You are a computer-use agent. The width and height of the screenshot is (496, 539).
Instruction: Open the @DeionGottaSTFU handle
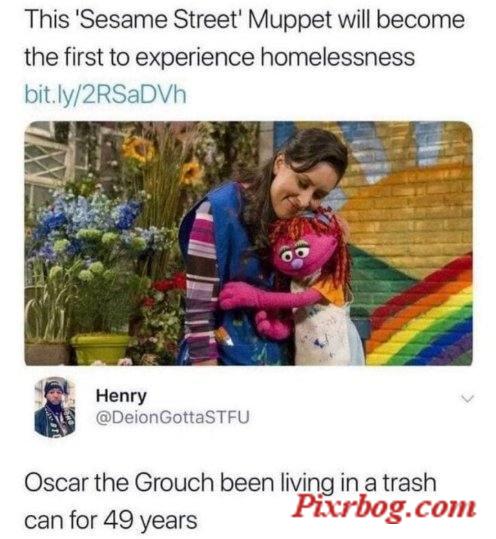173,417
